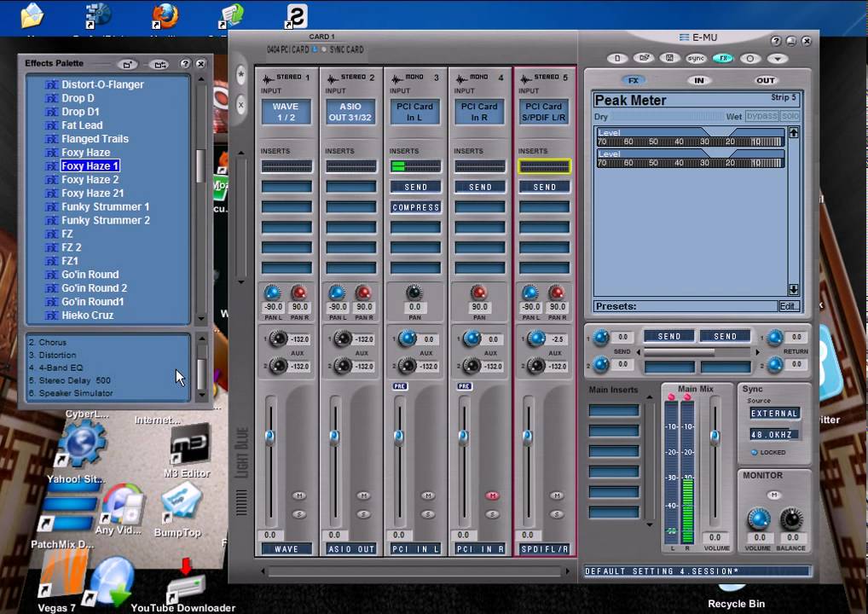The height and width of the screenshot is (614, 868).
Task: Switch to the IN tab
Action: click(699, 80)
